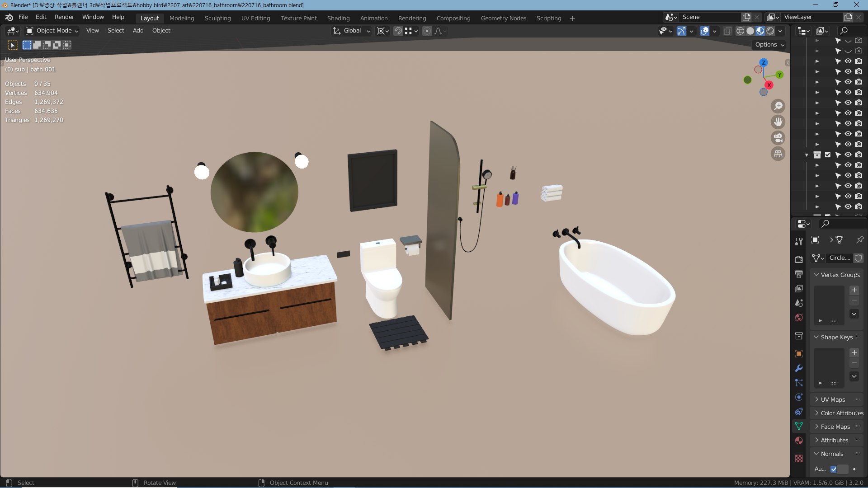Open the Output properties tab
This screenshot has height=488, width=868.
(799, 274)
